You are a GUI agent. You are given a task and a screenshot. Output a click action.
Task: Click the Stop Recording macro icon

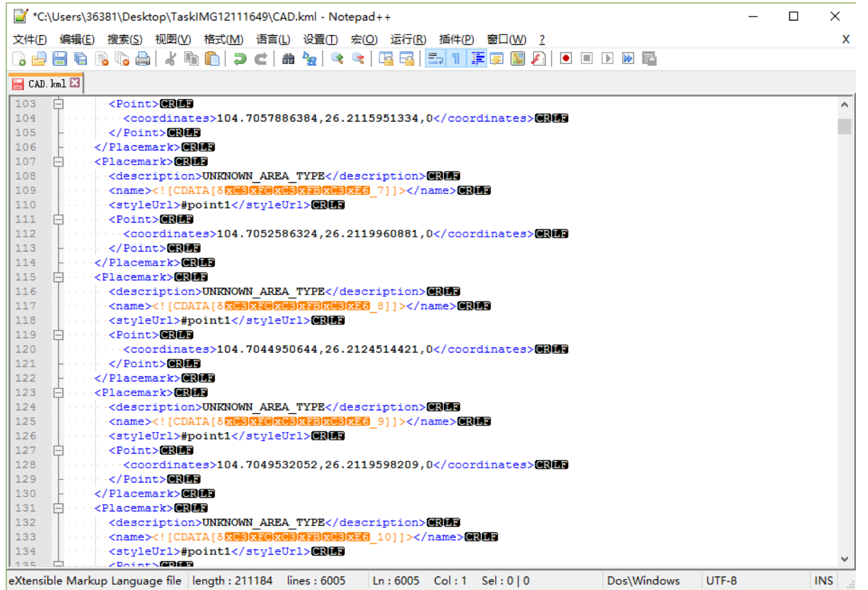(587, 59)
